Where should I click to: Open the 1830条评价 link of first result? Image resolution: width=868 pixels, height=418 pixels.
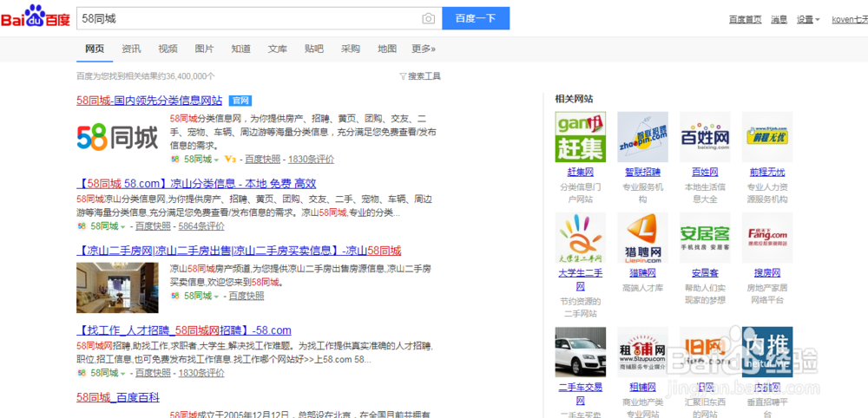click(311, 160)
